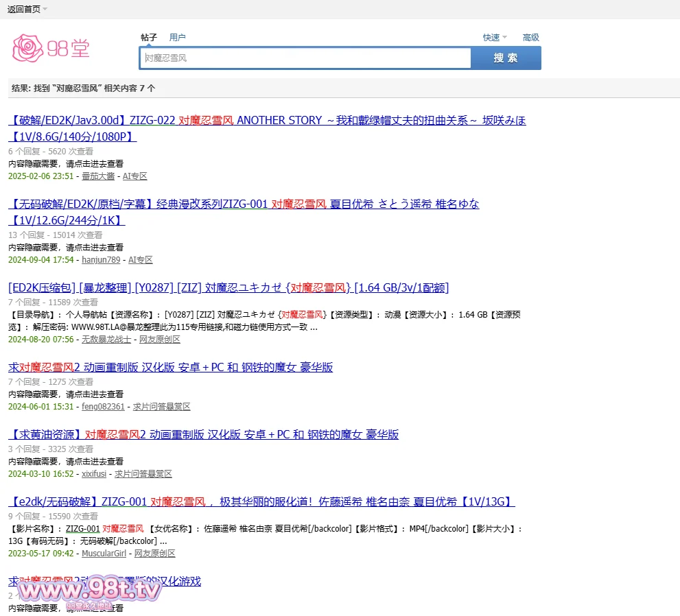Go to AI专区 from the first result
Viewport: 680px width, 616px height.
(134, 176)
